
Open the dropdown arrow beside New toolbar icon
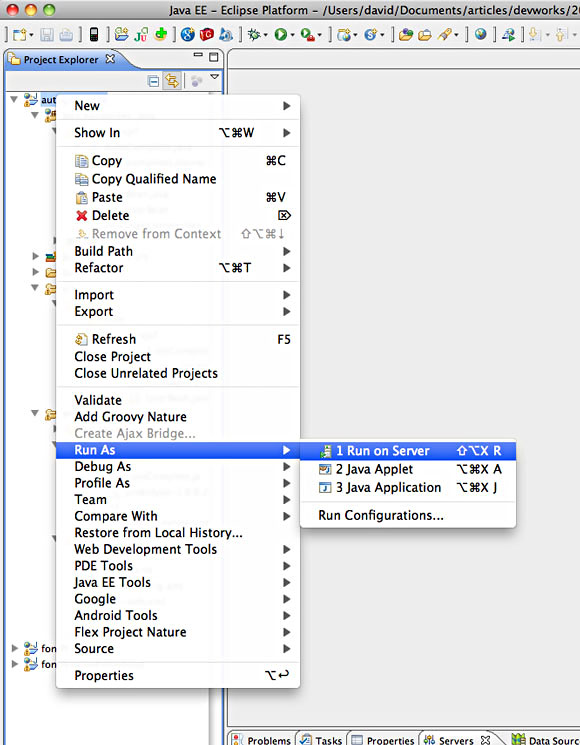click(31, 36)
